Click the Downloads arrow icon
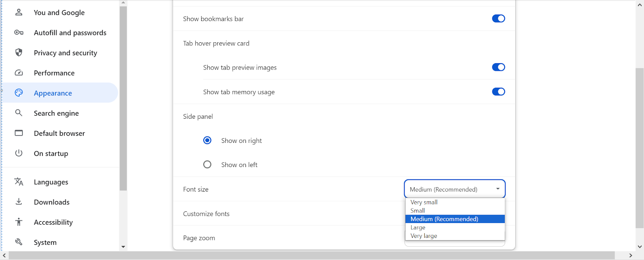 tap(19, 202)
